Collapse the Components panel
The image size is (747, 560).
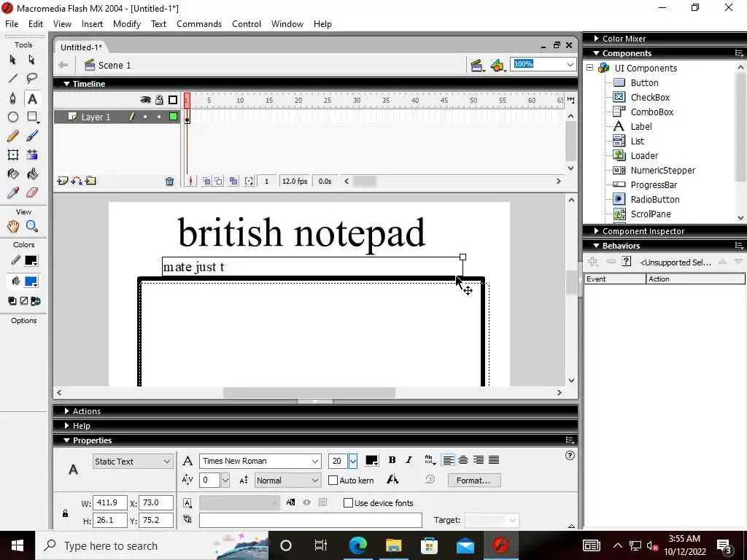pyautogui.click(x=597, y=53)
